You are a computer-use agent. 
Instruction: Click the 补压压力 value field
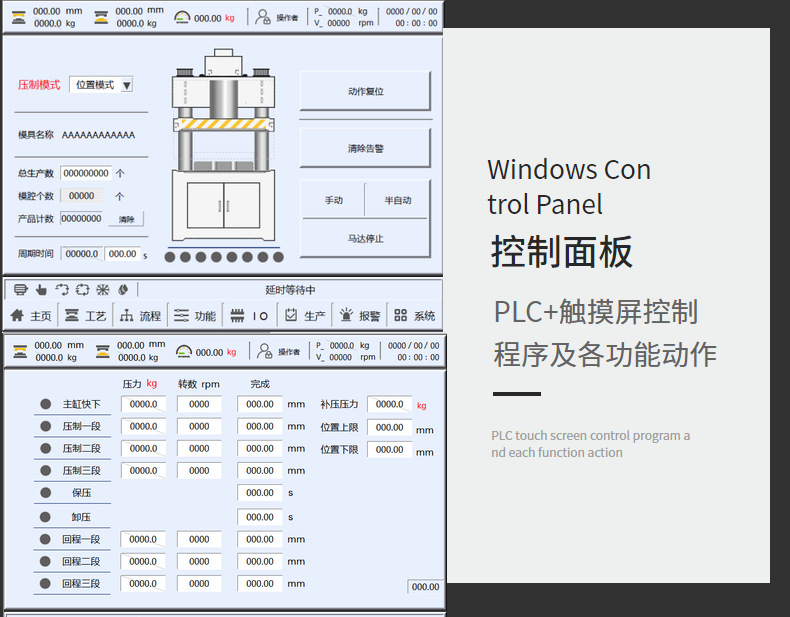389,404
